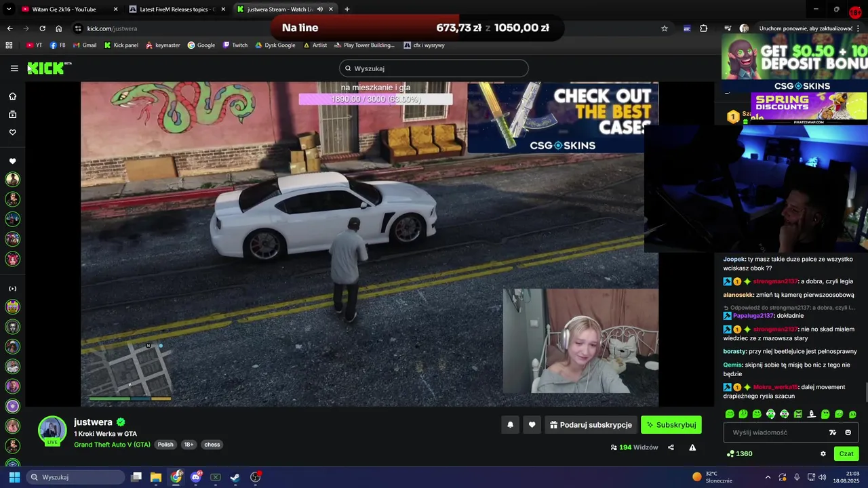This screenshot has height=488, width=868.
Task: Open Chrome from the Windows taskbar
Action: tap(176, 477)
